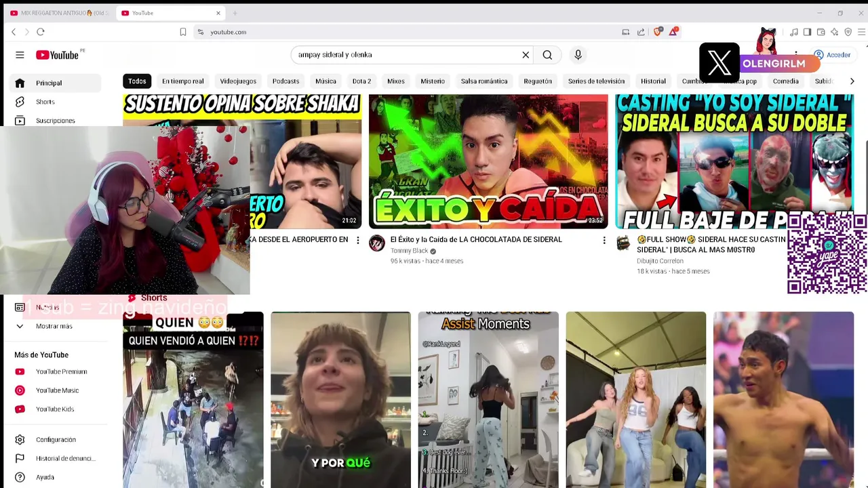Image resolution: width=868 pixels, height=488 pixels.
Task: Select the Historial chip
Action: tap(653, 81)
